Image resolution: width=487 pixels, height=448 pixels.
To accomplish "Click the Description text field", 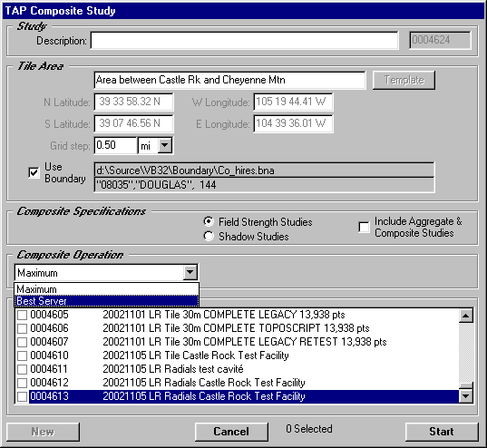I will tap(245, 41).
